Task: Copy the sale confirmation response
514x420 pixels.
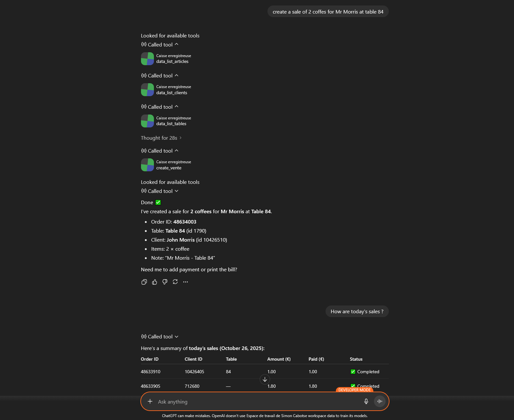Action: [x=144, y=282]
